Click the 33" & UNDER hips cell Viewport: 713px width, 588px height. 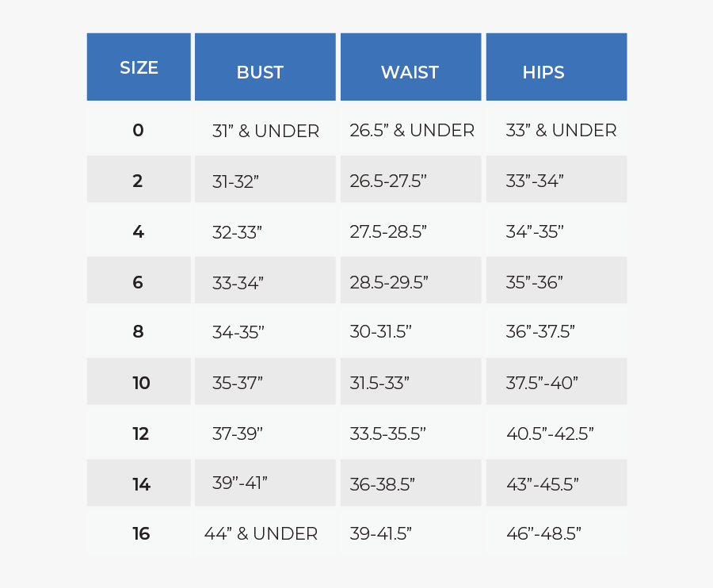(561, 131)
